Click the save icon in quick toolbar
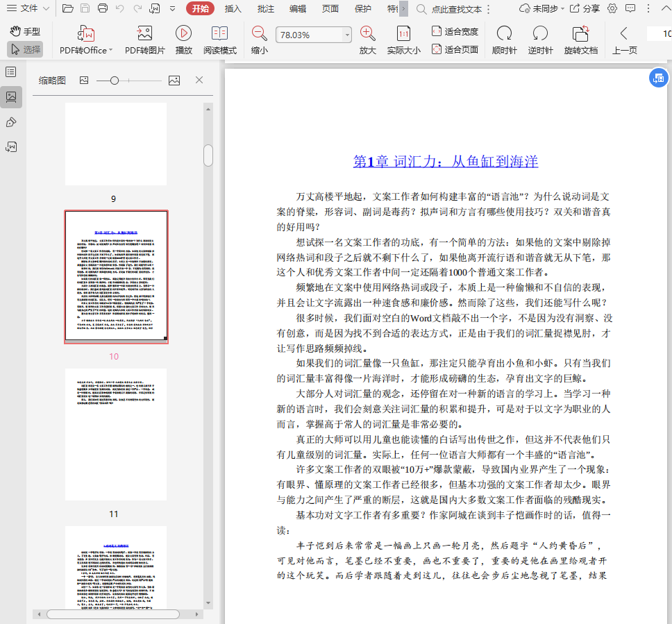Screen dimensions: 672x624 pos(85,8)
